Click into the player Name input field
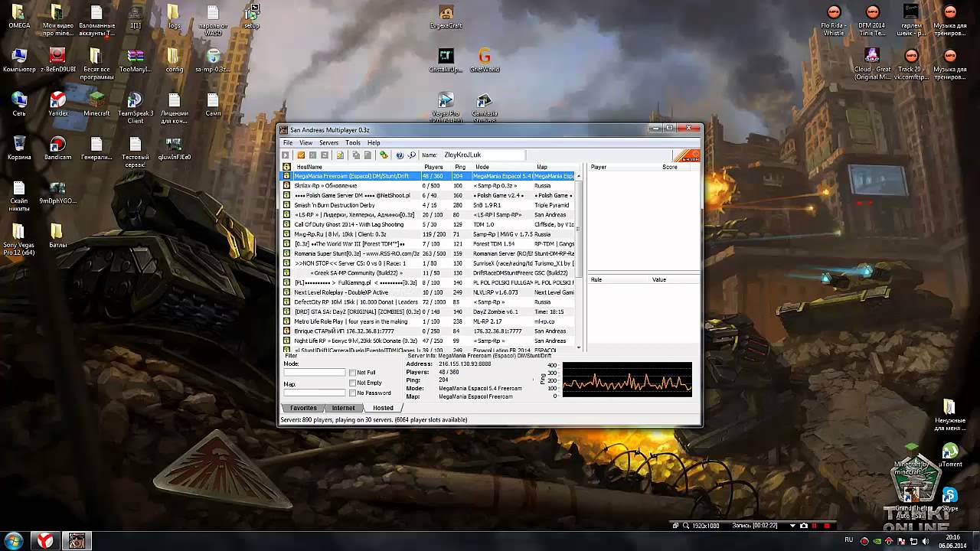Screen dimensions: 980x551 click(x=483, y=155)
